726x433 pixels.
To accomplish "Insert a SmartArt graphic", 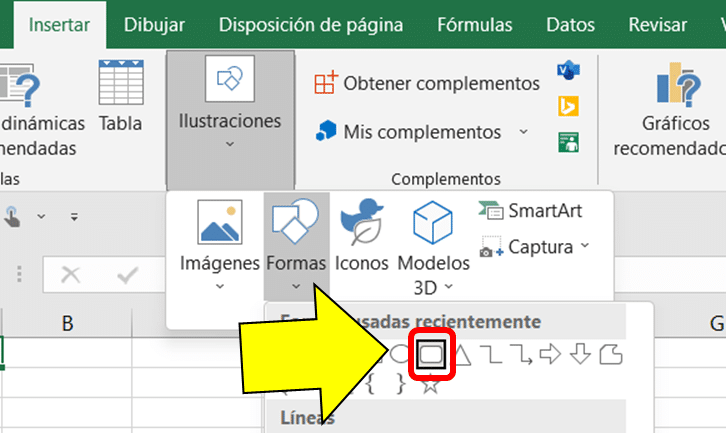I will click(x=531, y=210).
